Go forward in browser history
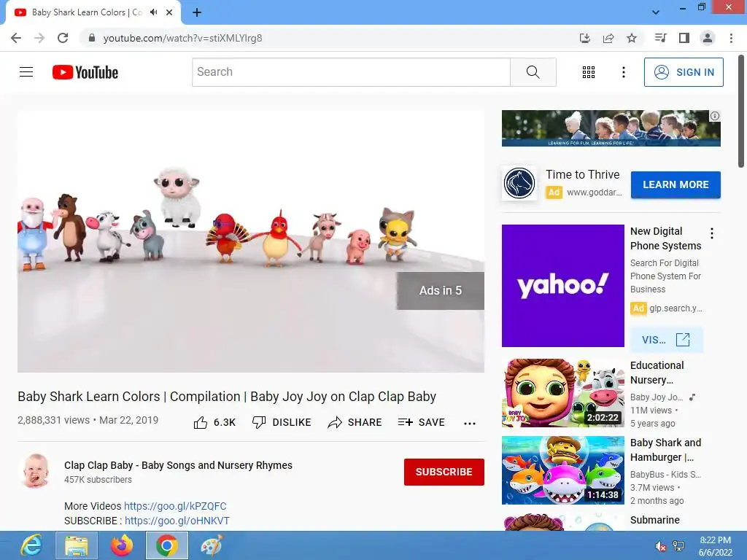Screen dimensions: 747x560 click(x=39, y=38)
